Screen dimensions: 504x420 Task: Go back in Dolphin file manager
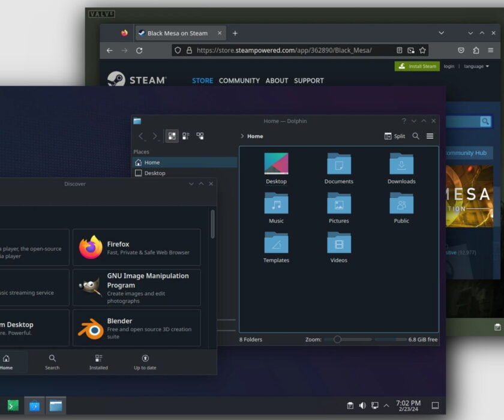[141, 136]
